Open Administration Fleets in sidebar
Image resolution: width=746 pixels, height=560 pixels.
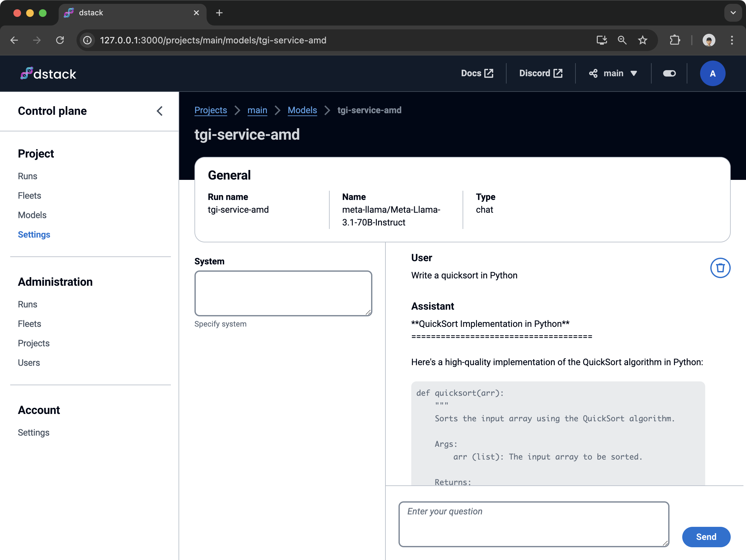coord(29,324)
